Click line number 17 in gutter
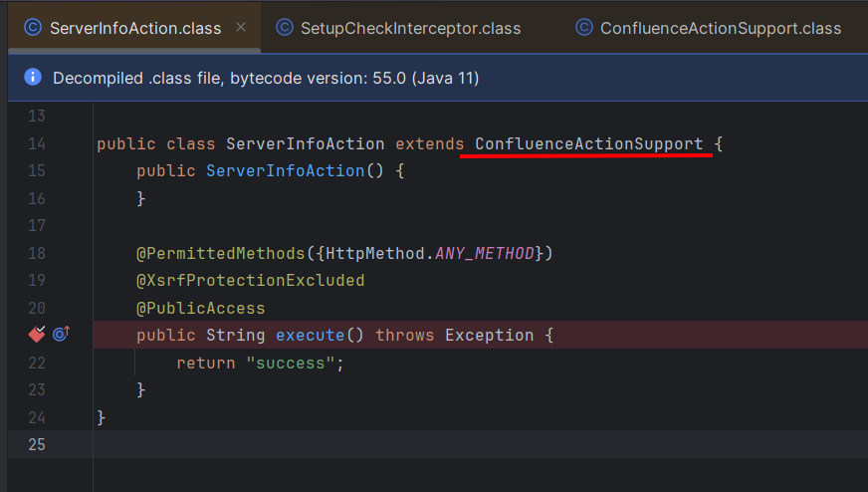This screenshot has width=868, height=492. [37, 225]
